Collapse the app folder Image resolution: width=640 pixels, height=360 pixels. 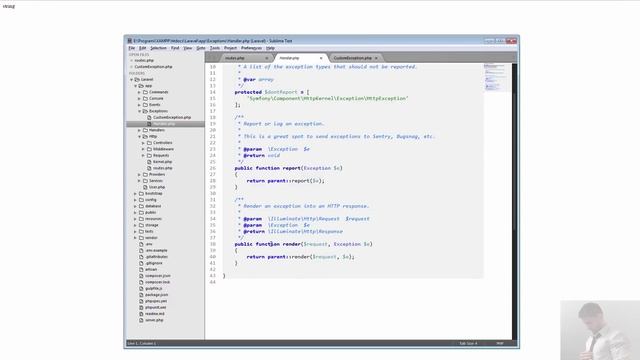coord(136,86)
